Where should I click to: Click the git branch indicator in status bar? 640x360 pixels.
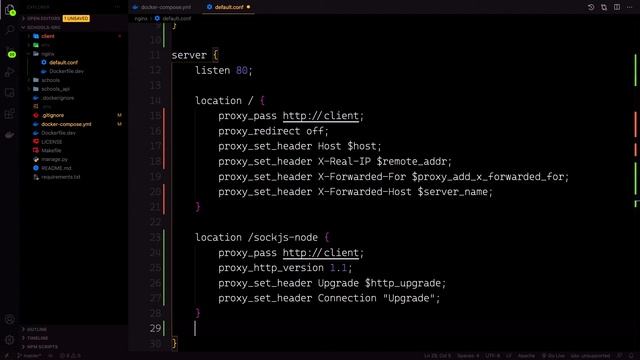pyautogui.click(x=29, y=356)
